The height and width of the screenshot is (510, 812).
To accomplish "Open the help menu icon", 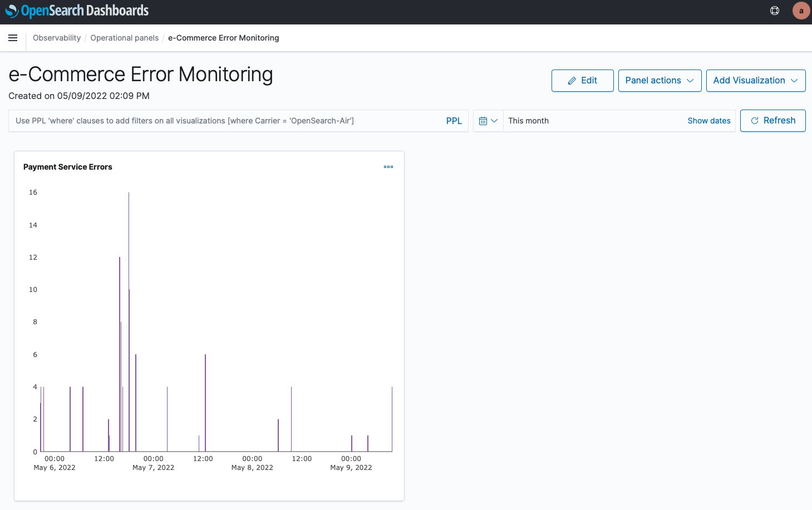I will [774, 11].
